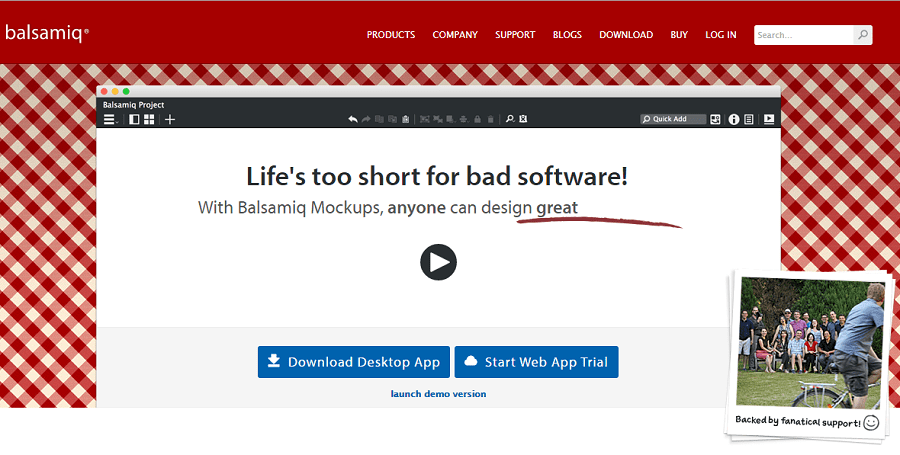Open the info inspector icon

click(734, 119)
